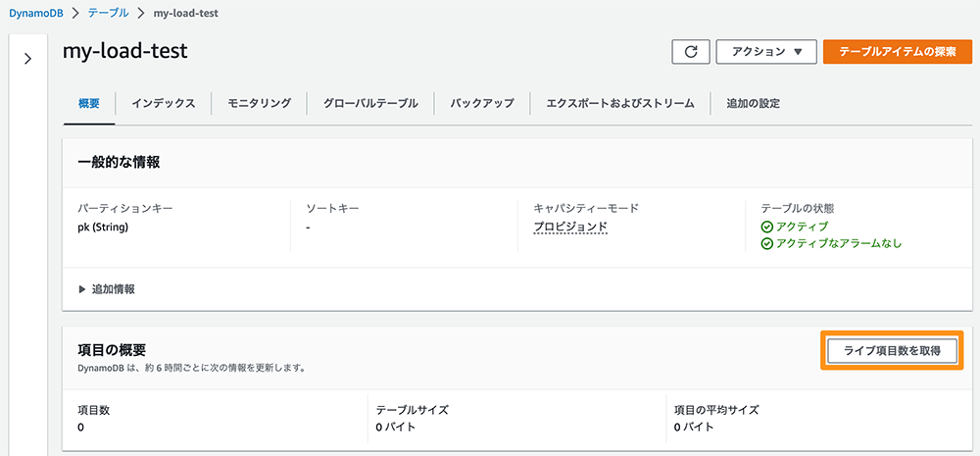Click the アクティブなアラームなし status text

838,244
